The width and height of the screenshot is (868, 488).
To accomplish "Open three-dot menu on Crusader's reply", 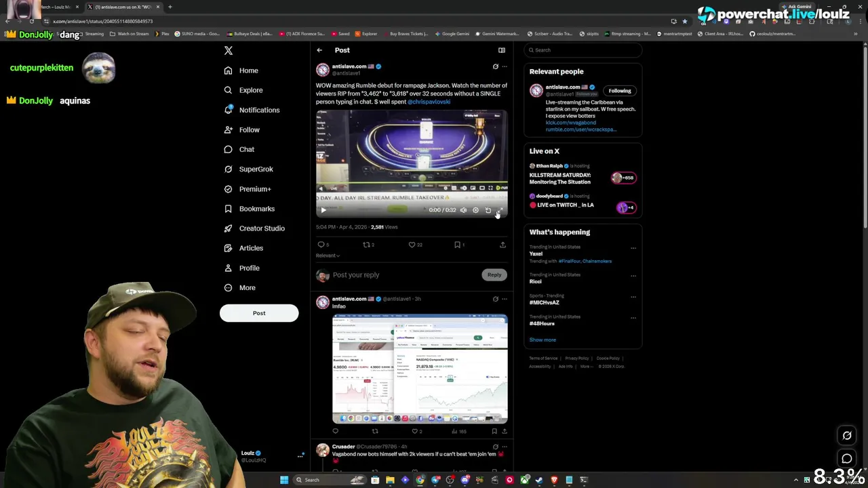I will (504, 447).
